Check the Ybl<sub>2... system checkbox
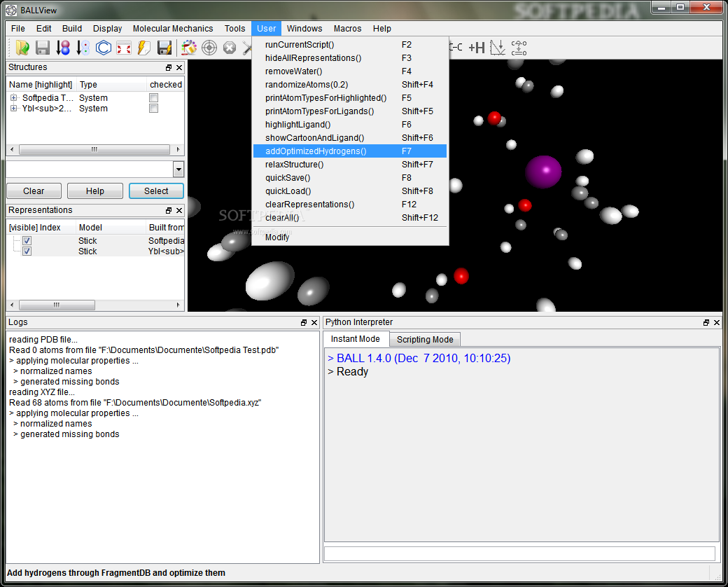This screenshot has width=728, height=587. tap(154, 109)
